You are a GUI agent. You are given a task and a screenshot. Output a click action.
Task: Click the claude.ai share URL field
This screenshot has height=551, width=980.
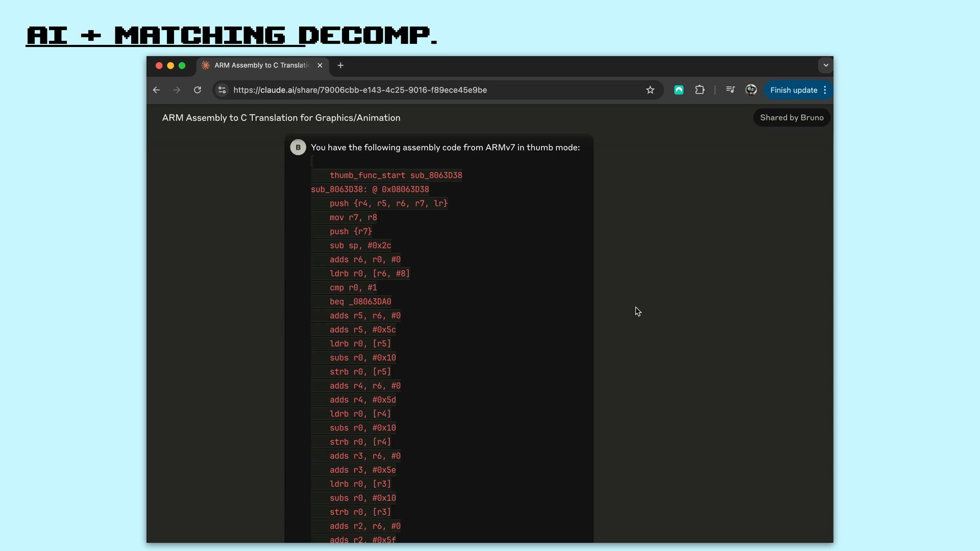tap(360, 90)
